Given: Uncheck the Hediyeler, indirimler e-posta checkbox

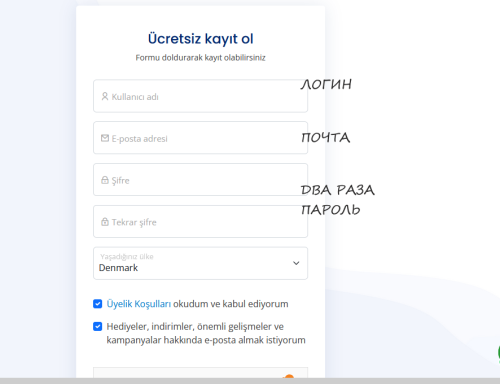Looking at the screenshot, I should pos(98,326).
